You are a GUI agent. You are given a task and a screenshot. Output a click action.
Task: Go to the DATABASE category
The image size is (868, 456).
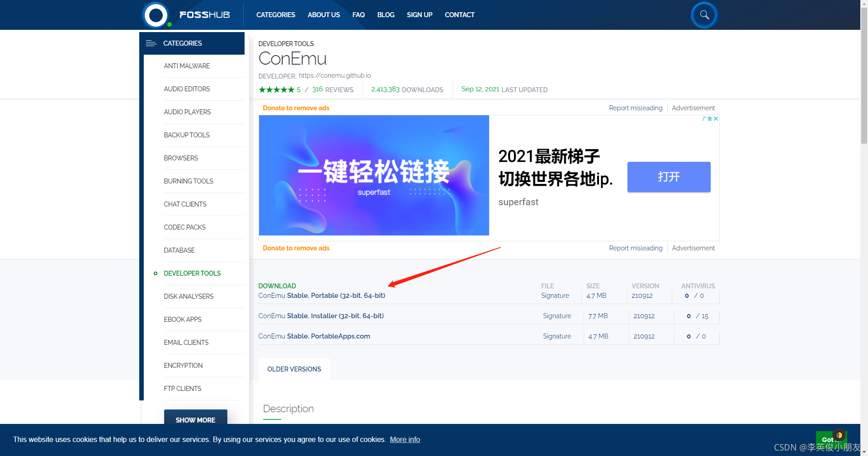(179, 250)
